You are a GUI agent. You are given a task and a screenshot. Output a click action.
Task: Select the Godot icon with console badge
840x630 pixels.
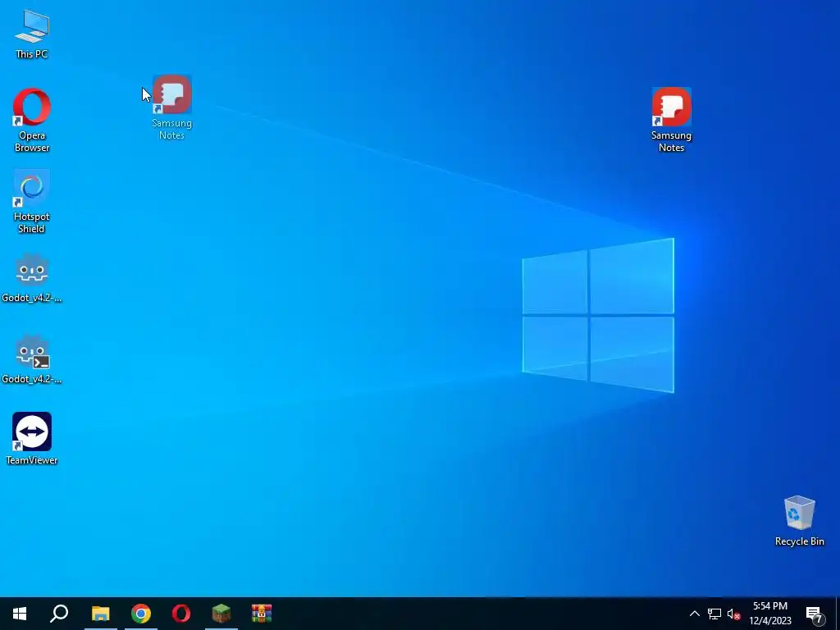pyautogui.click(x=32, y=359)
